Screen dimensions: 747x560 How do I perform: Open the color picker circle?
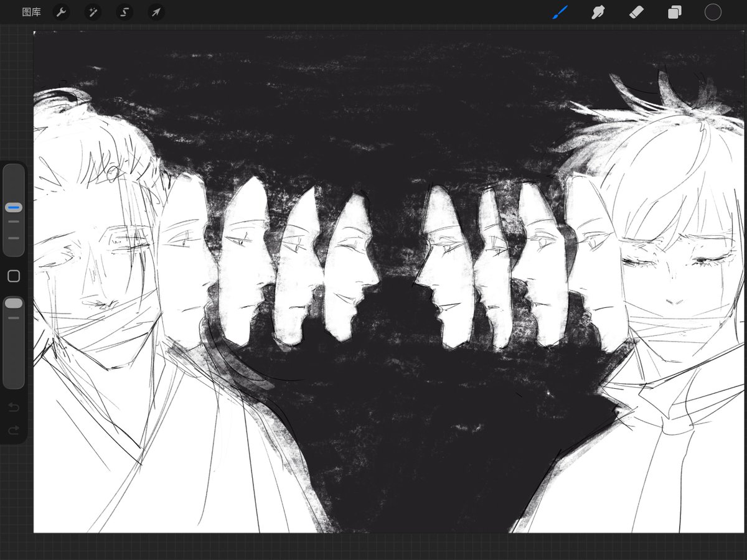point(713,12)
